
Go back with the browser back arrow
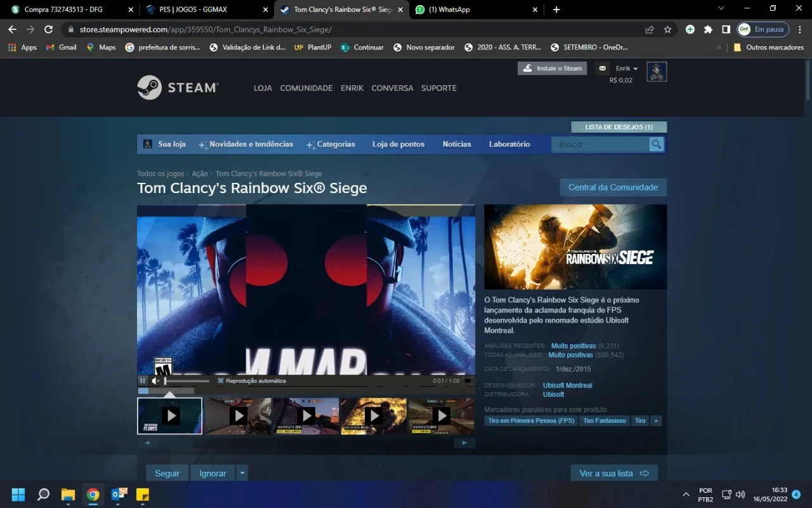pyautogui.click(x=12, y=29)
